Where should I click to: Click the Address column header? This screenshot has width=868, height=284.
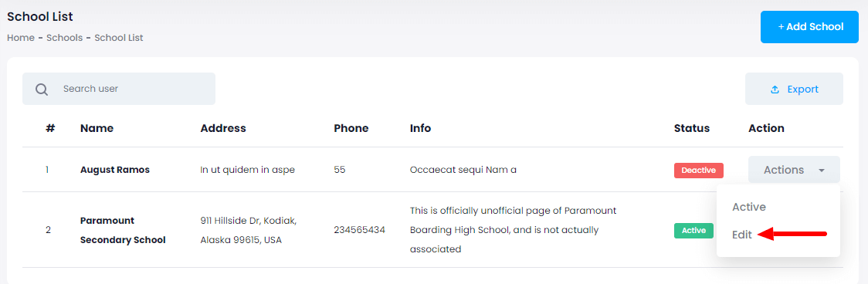click(222, 128)
